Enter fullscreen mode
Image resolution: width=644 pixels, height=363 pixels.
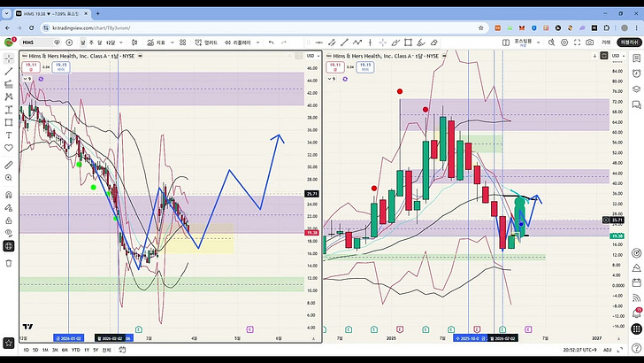[x=577, y=42]
